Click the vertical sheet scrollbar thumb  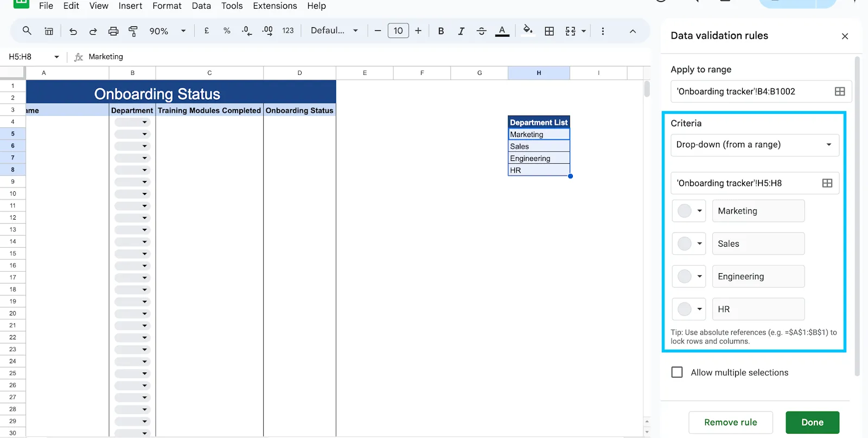(647, 89)
